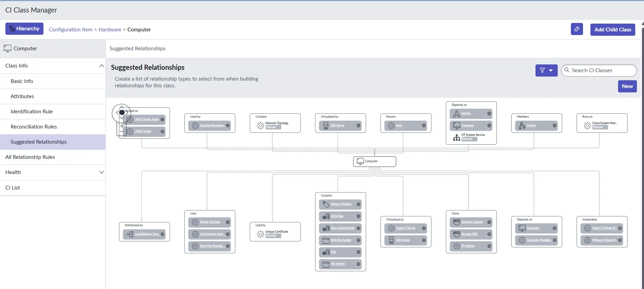
Task: Remove IP Address relationship
Action: [489, 246]
